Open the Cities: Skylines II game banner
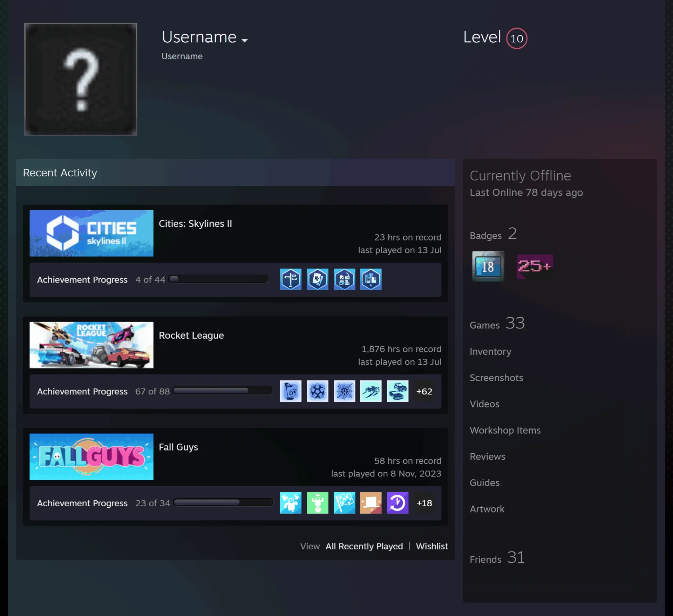The image size is (673, 616). [x=91, y=233]
